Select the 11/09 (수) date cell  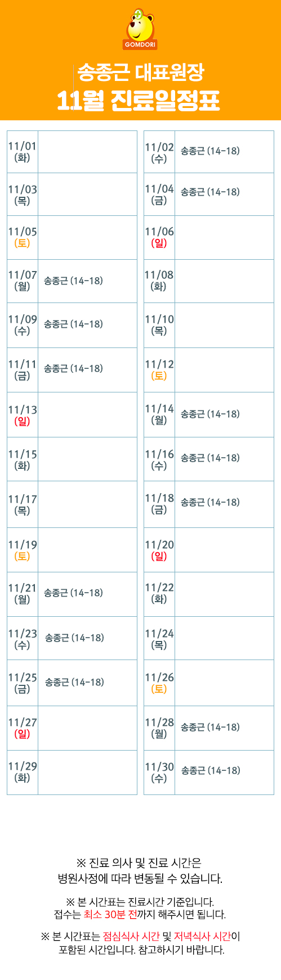tap(23, 325)
